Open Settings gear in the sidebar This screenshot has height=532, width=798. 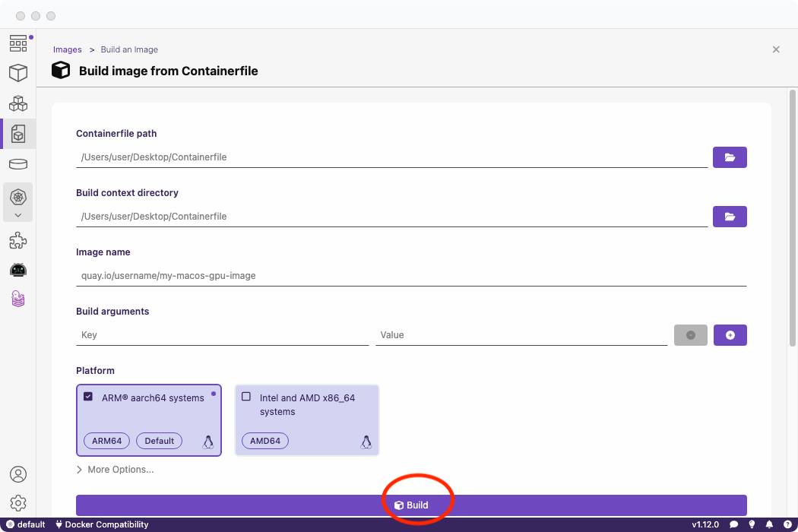[18, 503]
